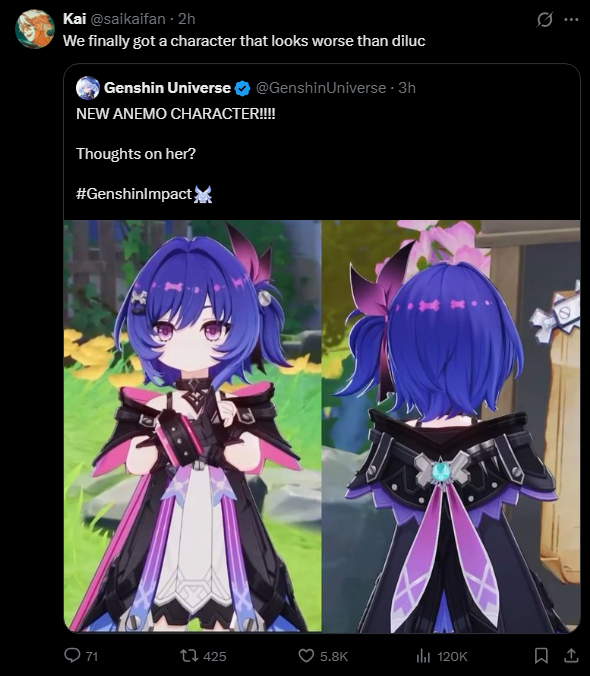This screenshot has width=590, height=676.
Task: Repost this tweet with retweet icon
Action: point(189,656)
